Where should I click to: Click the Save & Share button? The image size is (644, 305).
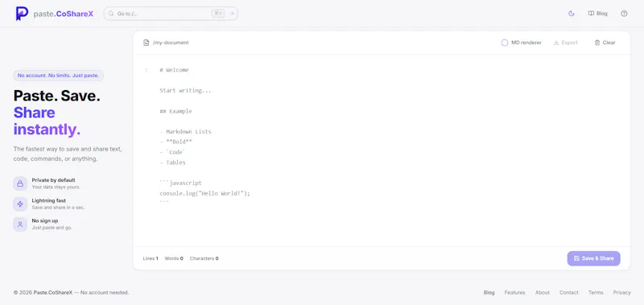(x=593, y=258)
